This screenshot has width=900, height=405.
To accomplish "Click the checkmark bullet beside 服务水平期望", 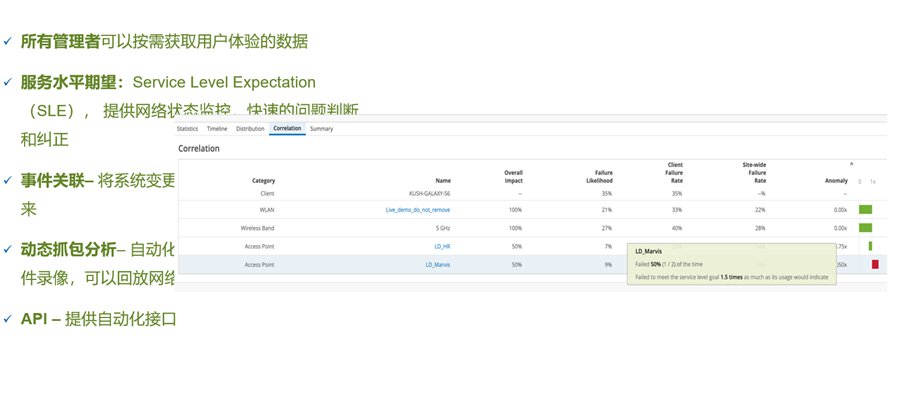I will click(x=7, y=82).
